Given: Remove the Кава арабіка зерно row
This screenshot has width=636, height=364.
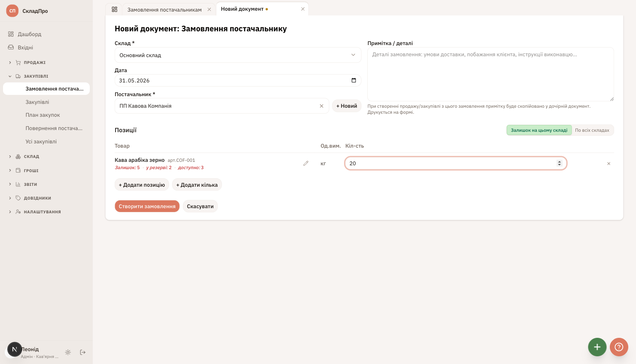Looking at the screenshot, I should click(x=609, y=164).
